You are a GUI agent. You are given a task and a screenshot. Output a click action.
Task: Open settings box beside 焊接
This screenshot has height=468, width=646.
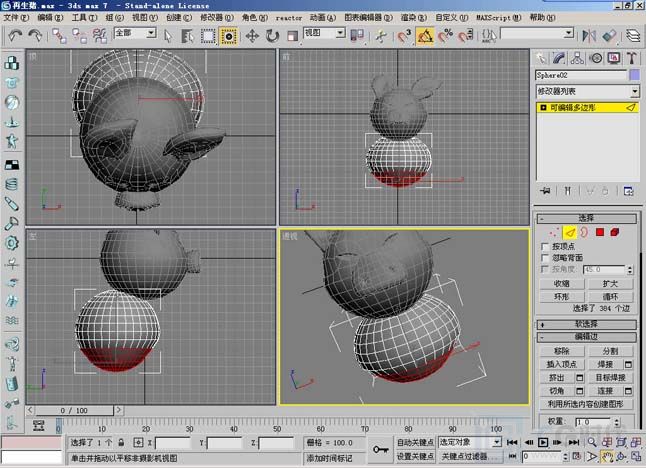coord(628,364)
